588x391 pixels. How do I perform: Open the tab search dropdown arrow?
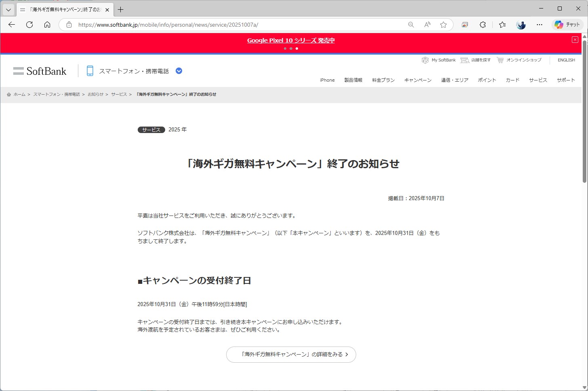(8, 9)
